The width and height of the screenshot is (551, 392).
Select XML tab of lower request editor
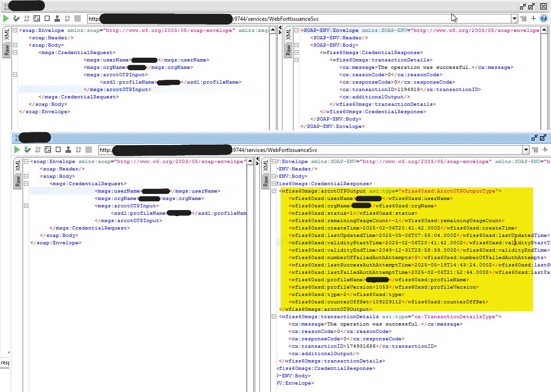pyautogui.click(x=18, y=166)
